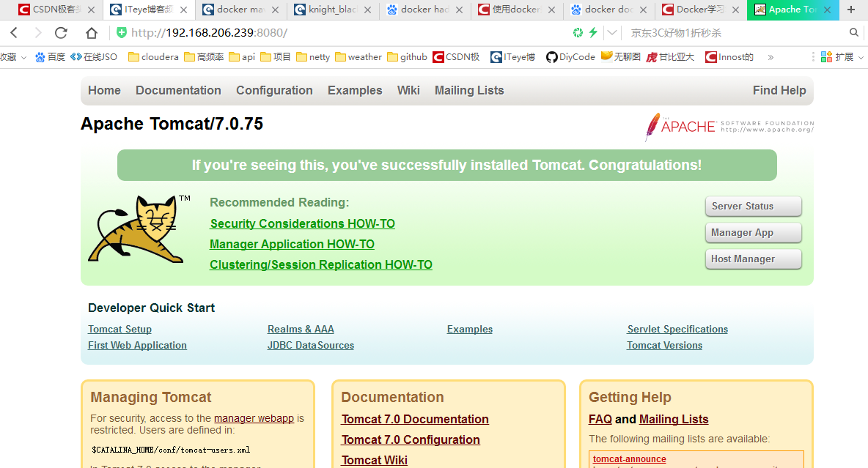Open the api bookmark folder

[x=242, y=57]
